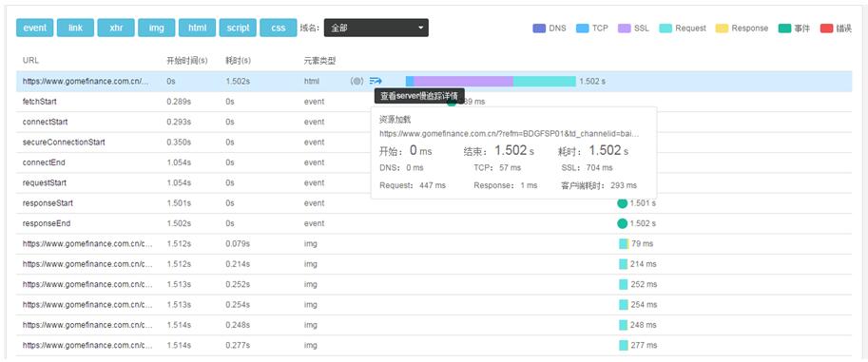Screen dimensions: 868x362
Task: Click the Request: 447 ms tooltip value
Action: pyautogui.click(x=413, y=185)
